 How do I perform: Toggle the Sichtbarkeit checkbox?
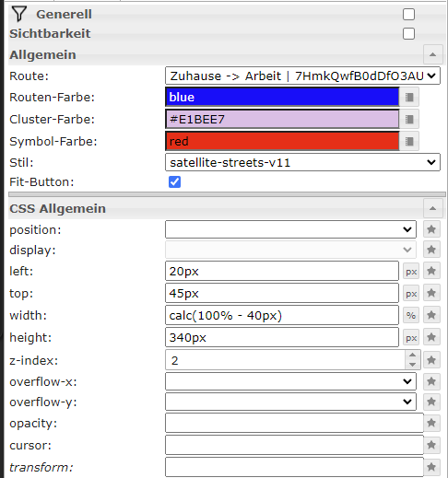pyautogui.click(x=408, y=34)
